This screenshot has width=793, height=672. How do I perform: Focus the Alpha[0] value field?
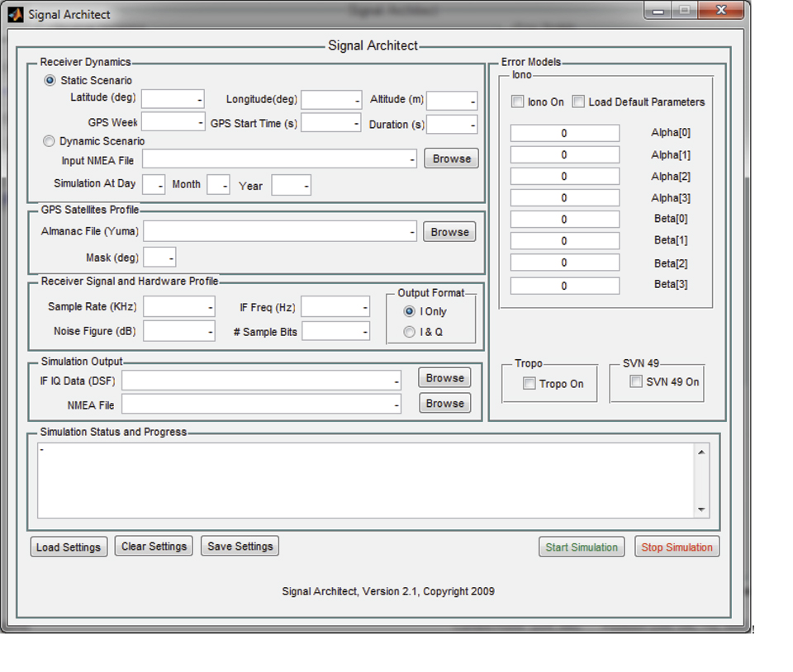click(564, 133)
